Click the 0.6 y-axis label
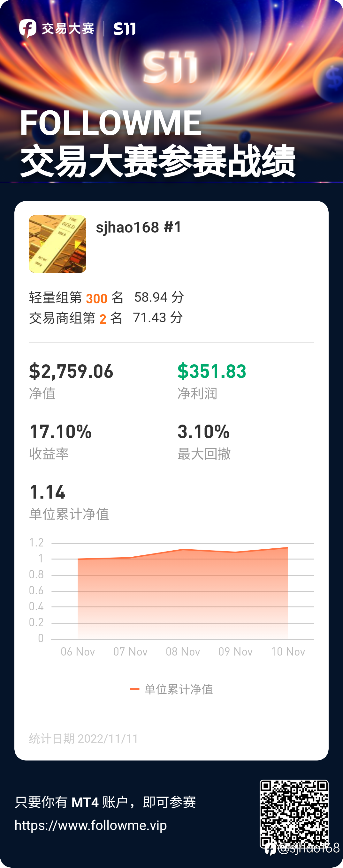The image size is (343, 868). 36,590
